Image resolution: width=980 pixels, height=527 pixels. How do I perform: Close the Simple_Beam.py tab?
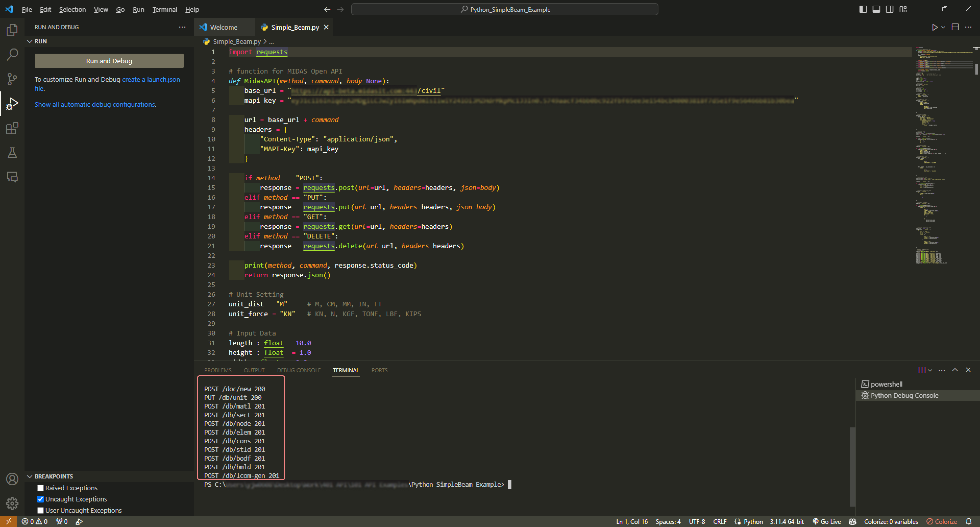326,27
